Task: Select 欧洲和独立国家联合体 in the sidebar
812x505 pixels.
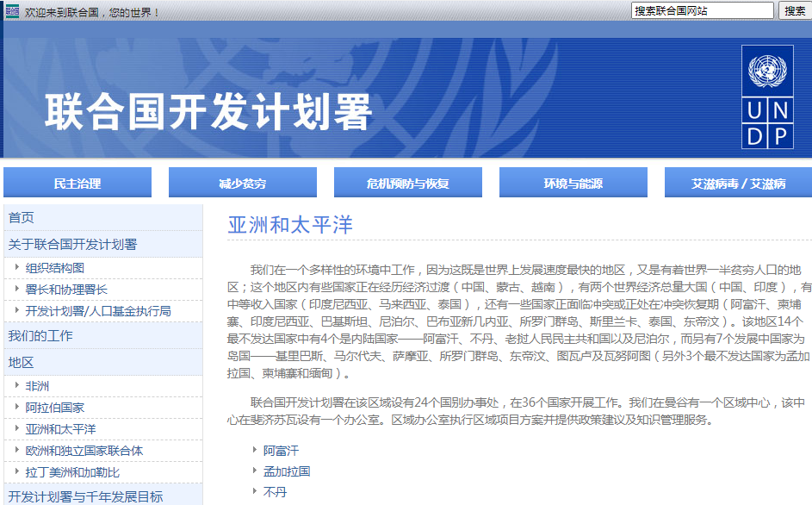Action: (84, 451)
